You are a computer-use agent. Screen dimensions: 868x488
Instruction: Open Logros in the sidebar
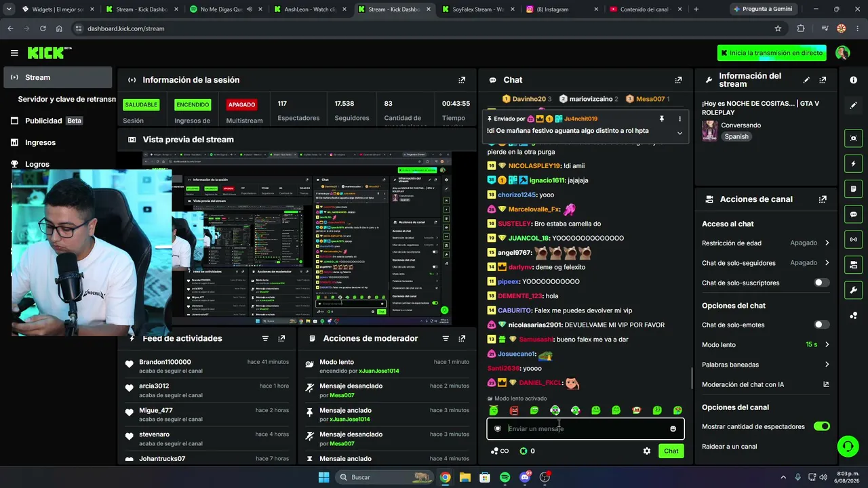[x=58, y=164]
